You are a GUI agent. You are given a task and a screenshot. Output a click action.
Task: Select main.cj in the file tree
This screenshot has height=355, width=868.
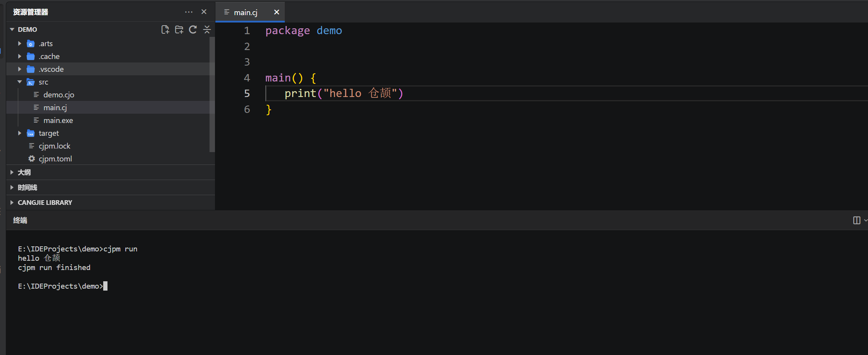click(x=110, y=107)
